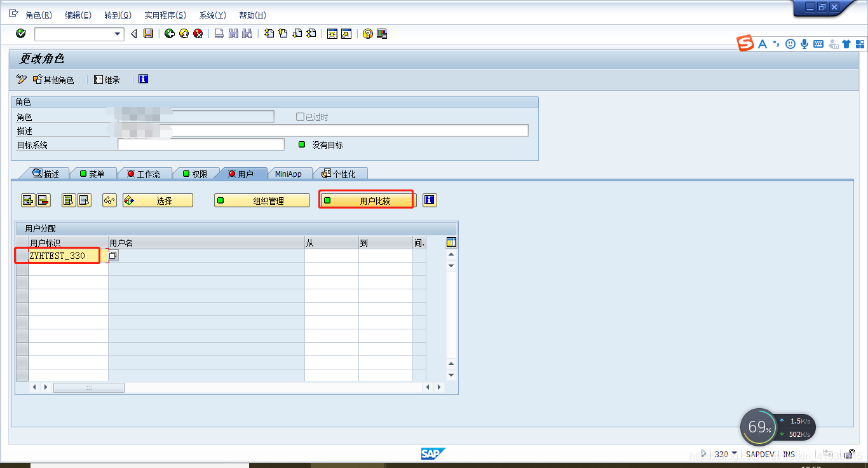
Task: Click the 选择 button
Action: tap(158, 200)
